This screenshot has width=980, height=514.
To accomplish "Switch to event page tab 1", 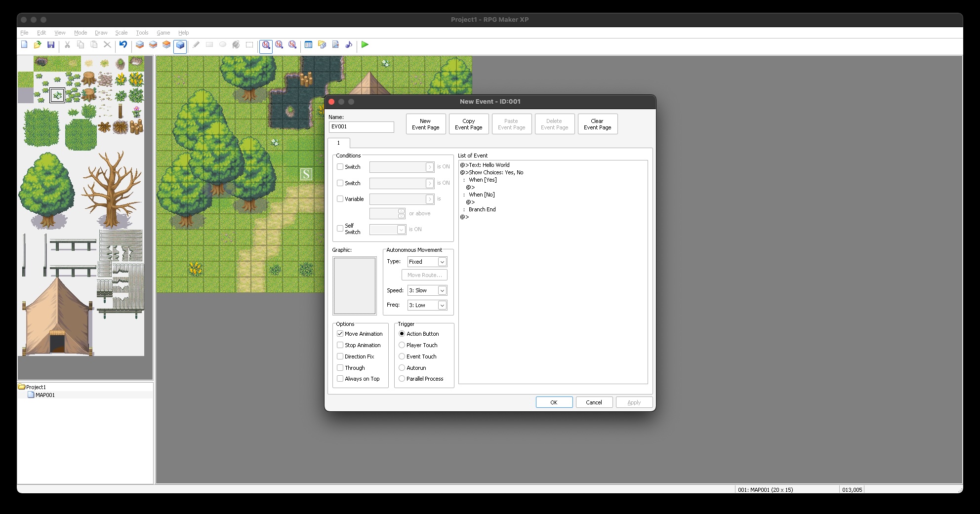I will click(x=338, y=143).
